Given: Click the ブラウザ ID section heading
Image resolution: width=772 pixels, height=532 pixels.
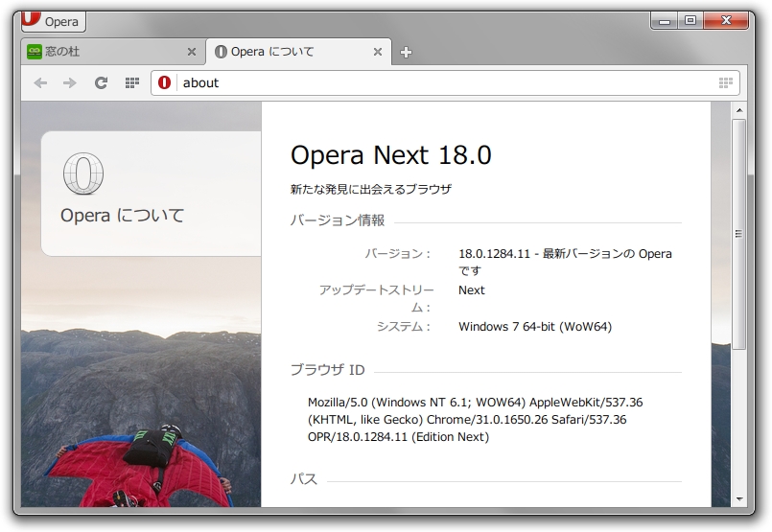Looking at the screenshot, I should (x=327, y=370).
